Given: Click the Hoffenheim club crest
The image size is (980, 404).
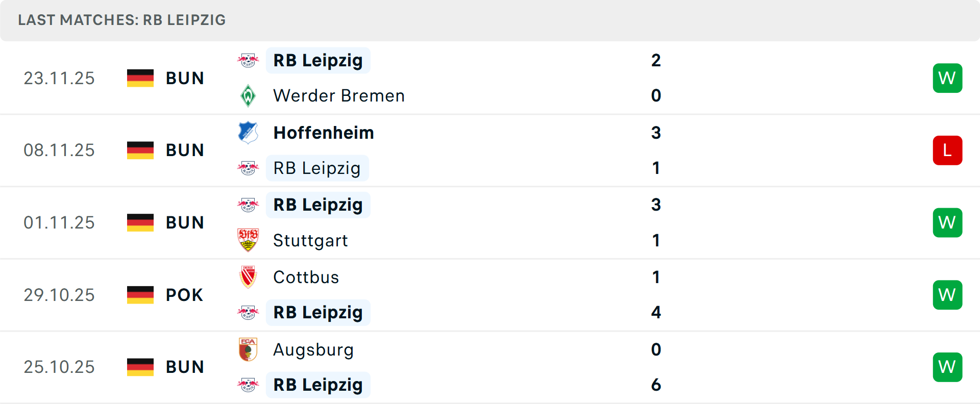Looking at the screenshot, I should 248,133.
